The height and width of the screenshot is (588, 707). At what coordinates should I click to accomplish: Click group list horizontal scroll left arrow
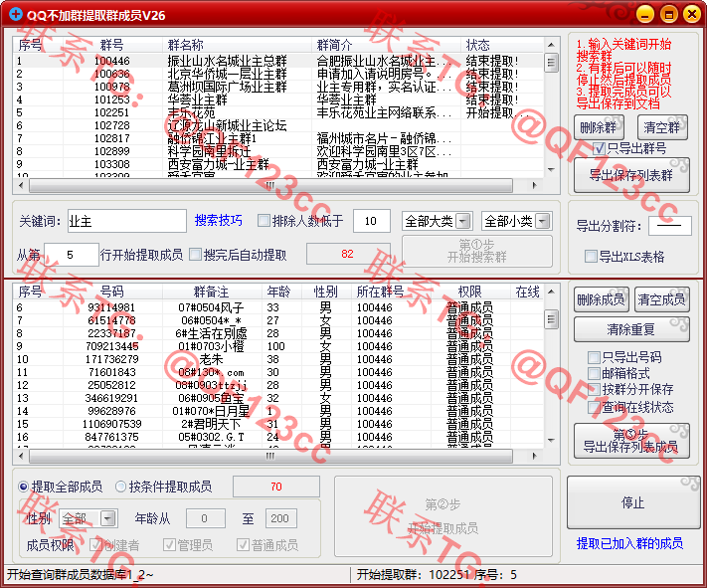[21, 185]
